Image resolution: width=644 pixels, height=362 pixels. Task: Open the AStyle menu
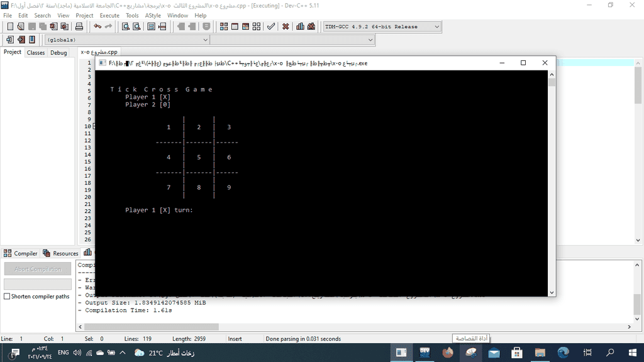[x=153, y=16]
